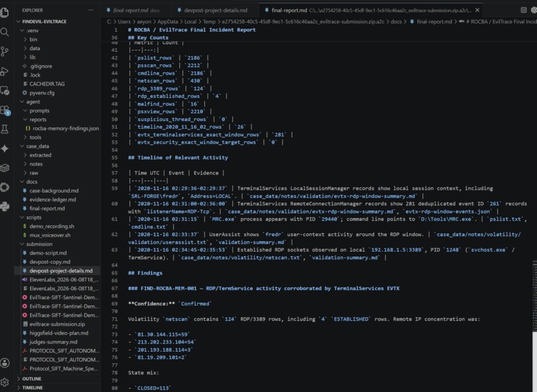The width and height of the screenshot is (537, 392).
Task: Open the Extensions view icon
Action: point(5,110)
